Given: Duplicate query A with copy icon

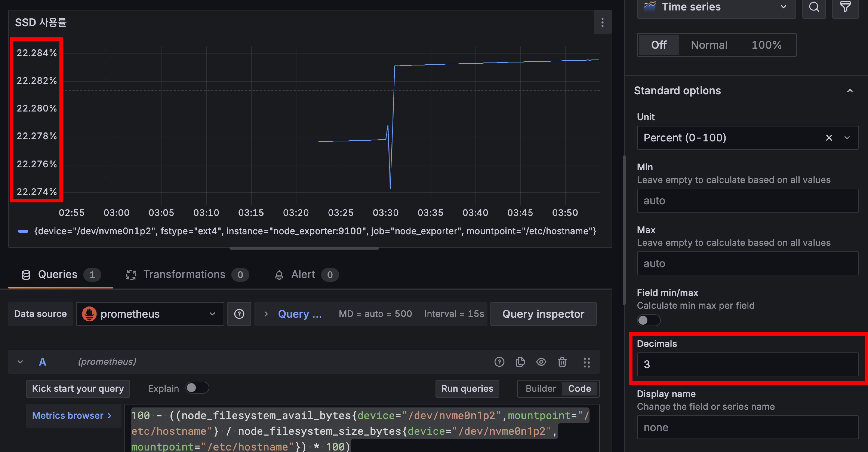Looking at the screenshot, I should [520, 362].
